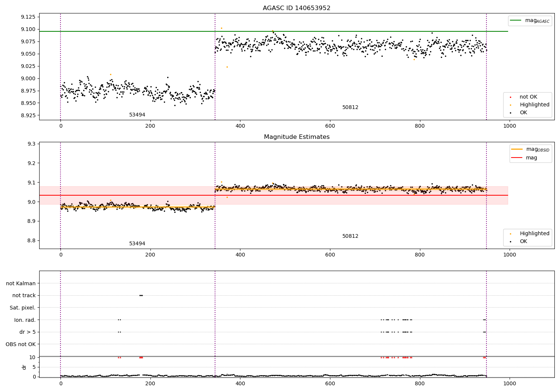Select mag OBSID legend label in middle plot
560x392 pixels.
(x=538, y=149)
